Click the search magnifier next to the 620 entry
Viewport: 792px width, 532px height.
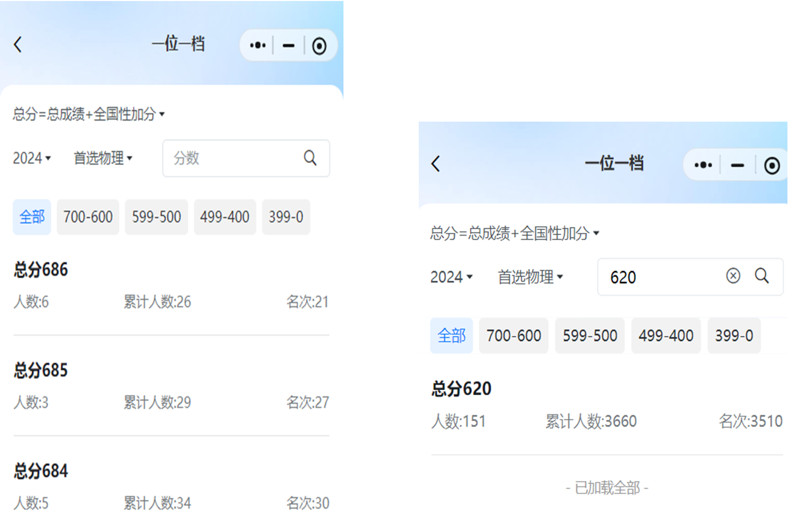(x=762, y=276)
